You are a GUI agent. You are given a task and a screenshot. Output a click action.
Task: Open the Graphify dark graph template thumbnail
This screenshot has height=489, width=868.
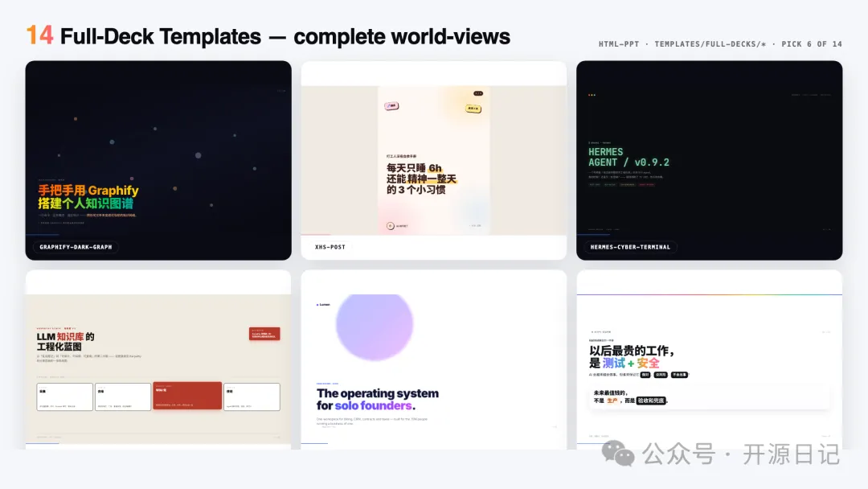(158, 160)
